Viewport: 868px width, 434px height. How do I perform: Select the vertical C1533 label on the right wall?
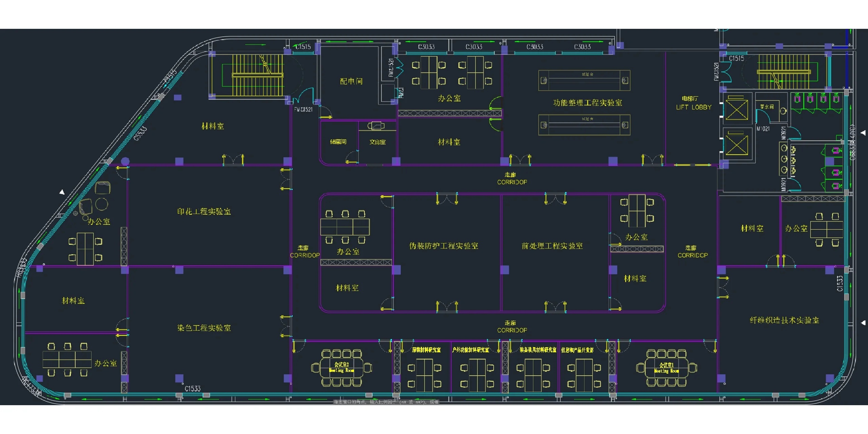coord(840,283)
